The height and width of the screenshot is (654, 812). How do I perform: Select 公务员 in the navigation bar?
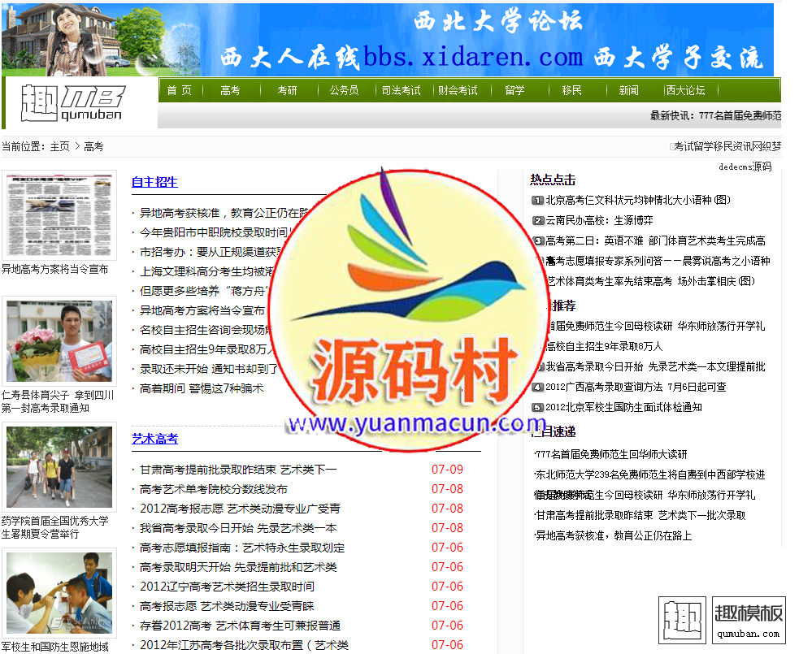pos(344,90)
